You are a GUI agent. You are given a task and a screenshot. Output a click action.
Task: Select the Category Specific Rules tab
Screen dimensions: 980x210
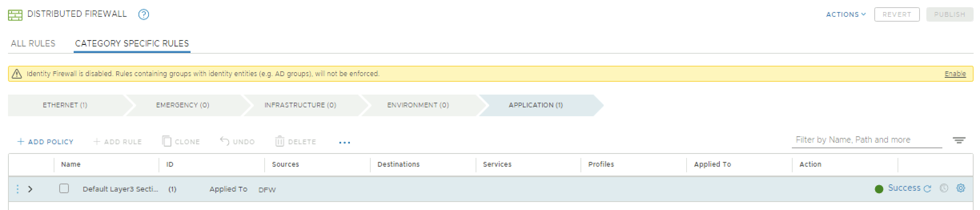pyautogui.click(x=132, y=43)
